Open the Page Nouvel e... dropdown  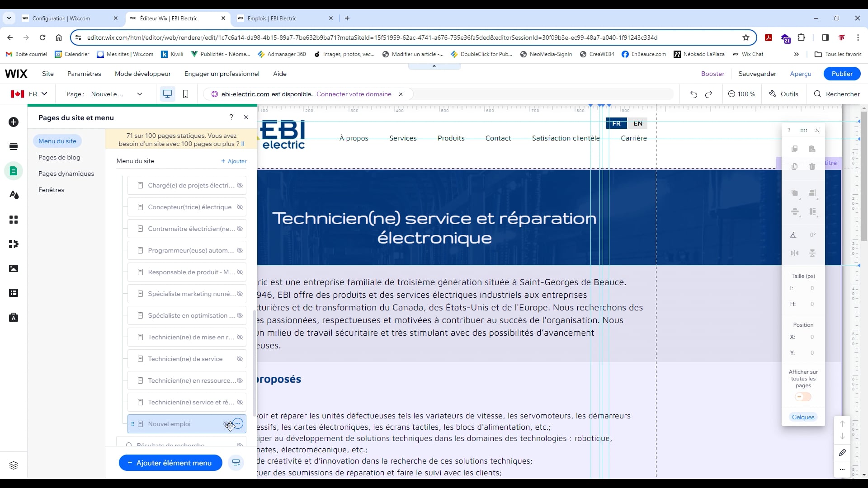[104, 94]
